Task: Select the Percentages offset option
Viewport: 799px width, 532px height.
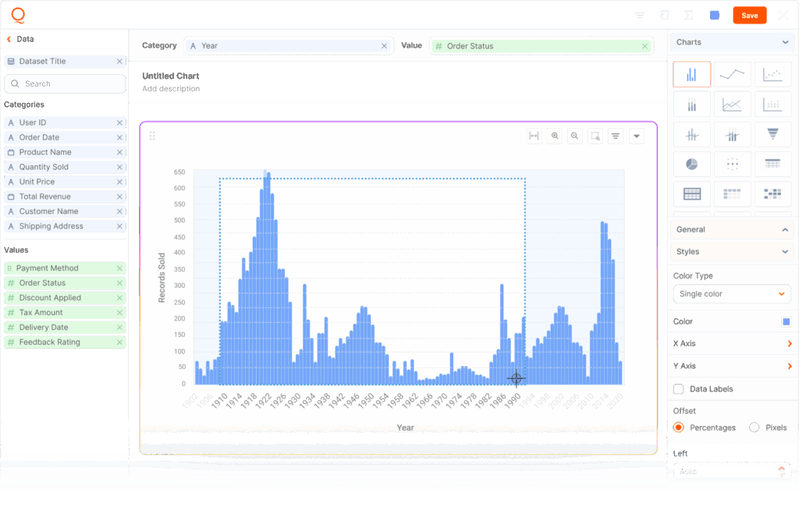Action: point(679,427)
